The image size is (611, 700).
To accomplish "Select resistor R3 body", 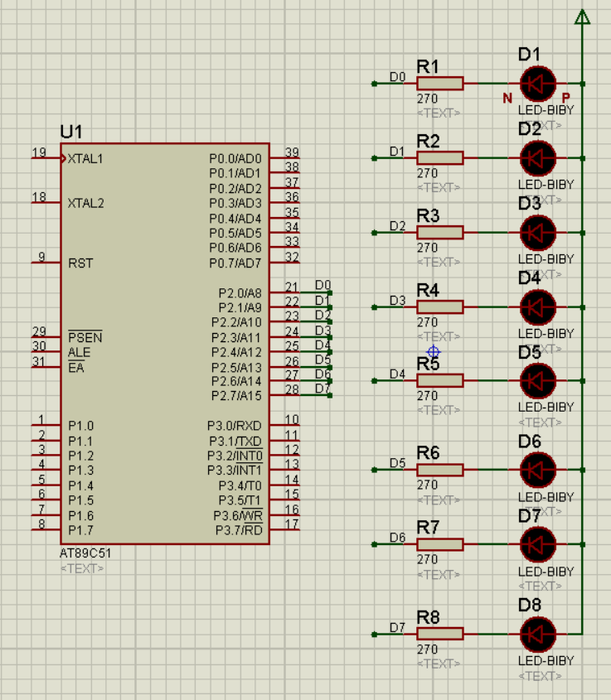I will [440, 233].
